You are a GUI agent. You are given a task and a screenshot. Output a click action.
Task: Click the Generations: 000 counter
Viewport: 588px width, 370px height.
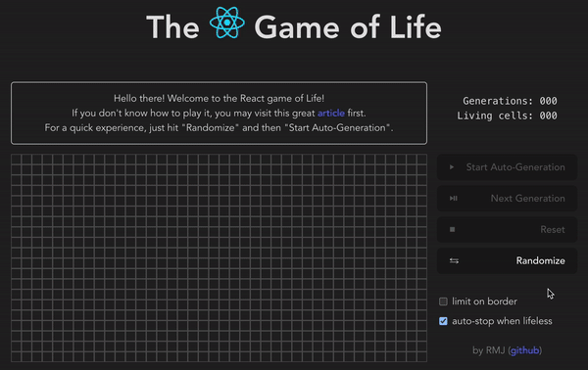[x=510, y=101]
